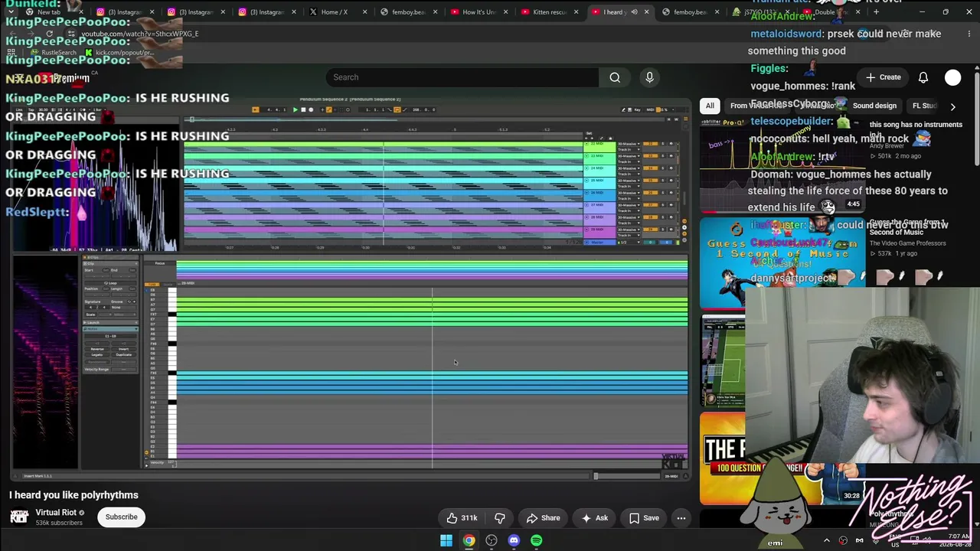Image resolution: width=980 pixels, height=551 pixels.
Task: Select the 'Sound design' filter chip
Action: [x=874, y=106]
